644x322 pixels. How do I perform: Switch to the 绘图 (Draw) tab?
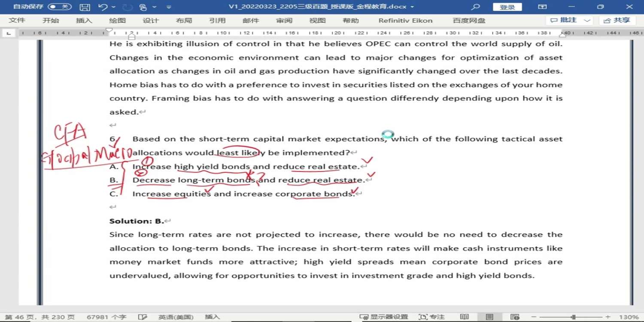tap(118, 21)
